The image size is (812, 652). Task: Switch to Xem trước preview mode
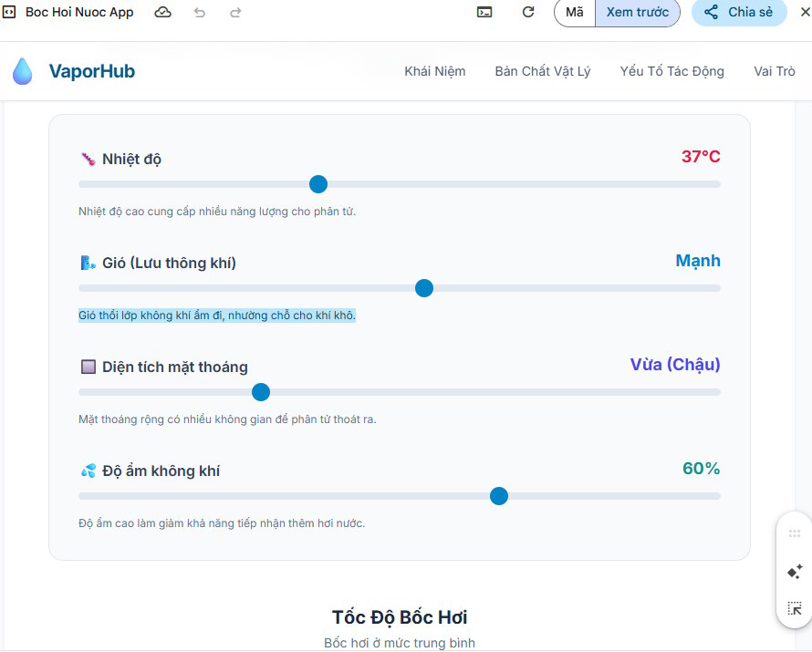pos(637,12)
